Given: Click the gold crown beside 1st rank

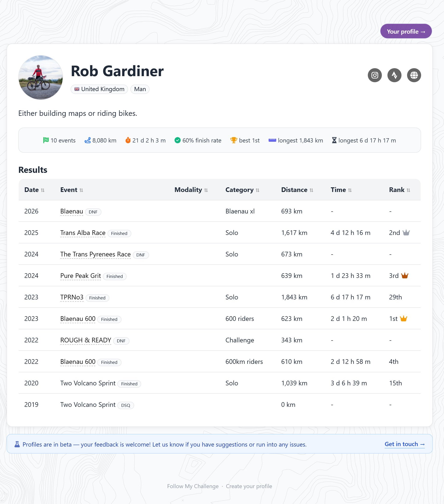Looking at the screenshot, I should pos(404,319).
